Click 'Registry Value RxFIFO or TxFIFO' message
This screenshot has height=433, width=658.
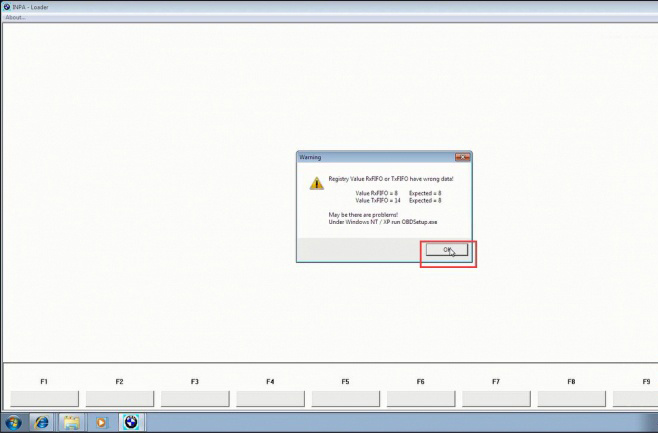click(391, 179)
